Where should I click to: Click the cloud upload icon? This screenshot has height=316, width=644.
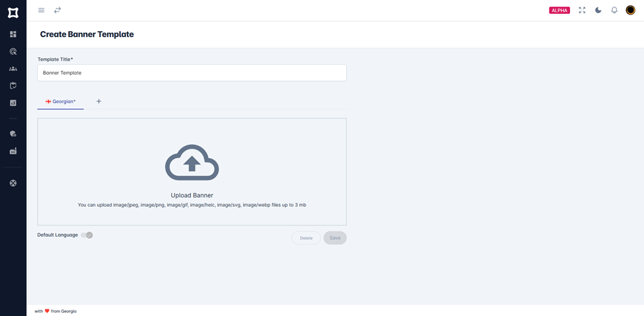[192, 163]
